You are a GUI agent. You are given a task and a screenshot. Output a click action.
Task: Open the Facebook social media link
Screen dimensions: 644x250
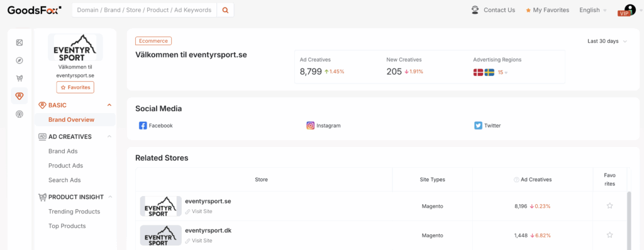pyautogui.click(x=156, y=126)
